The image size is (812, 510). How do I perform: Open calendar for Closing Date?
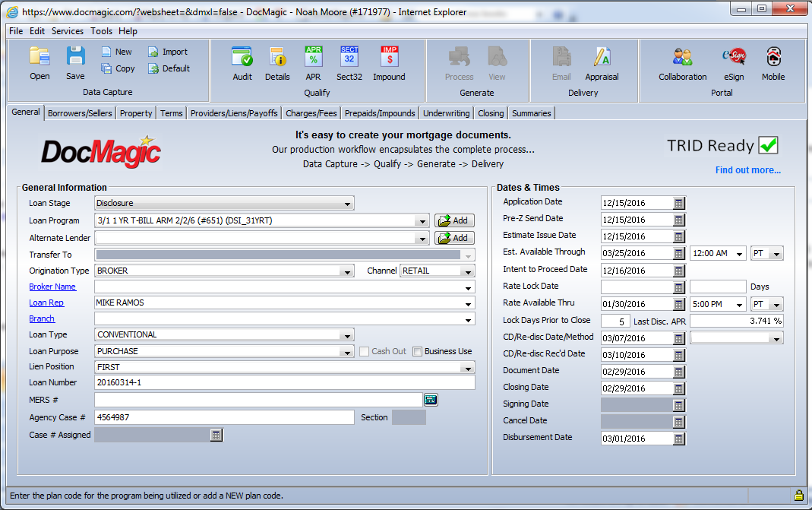click(x=679, y=388)
